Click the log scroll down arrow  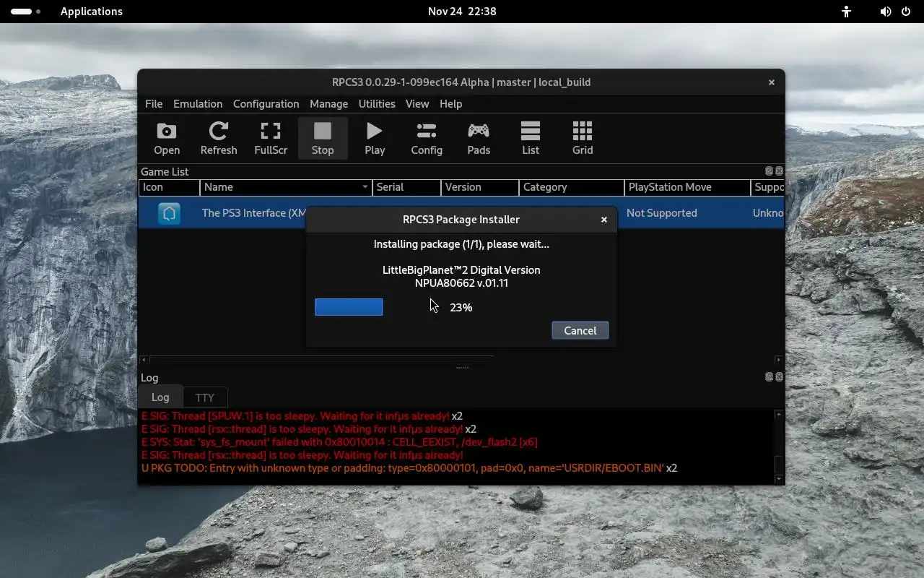pyautogui.click(x=778, y=478)
